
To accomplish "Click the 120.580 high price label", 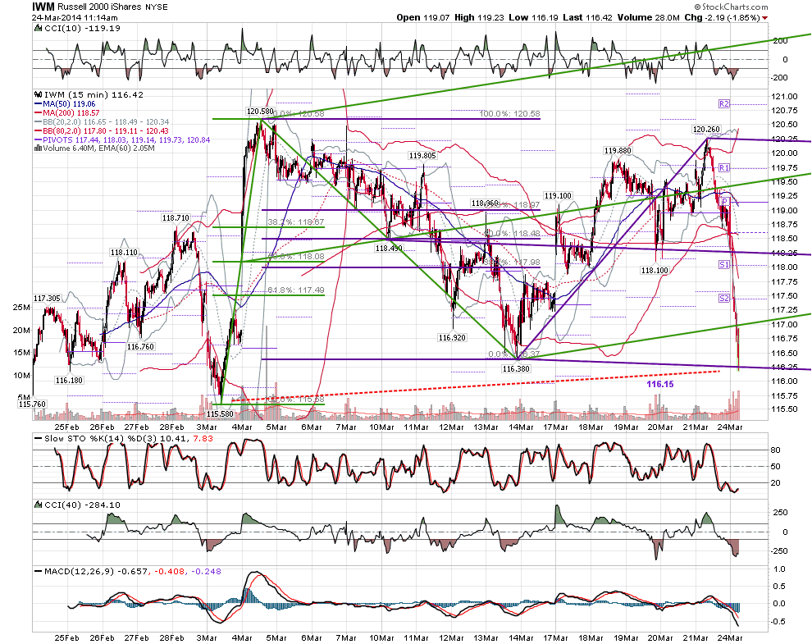I will tap(259, 111).
